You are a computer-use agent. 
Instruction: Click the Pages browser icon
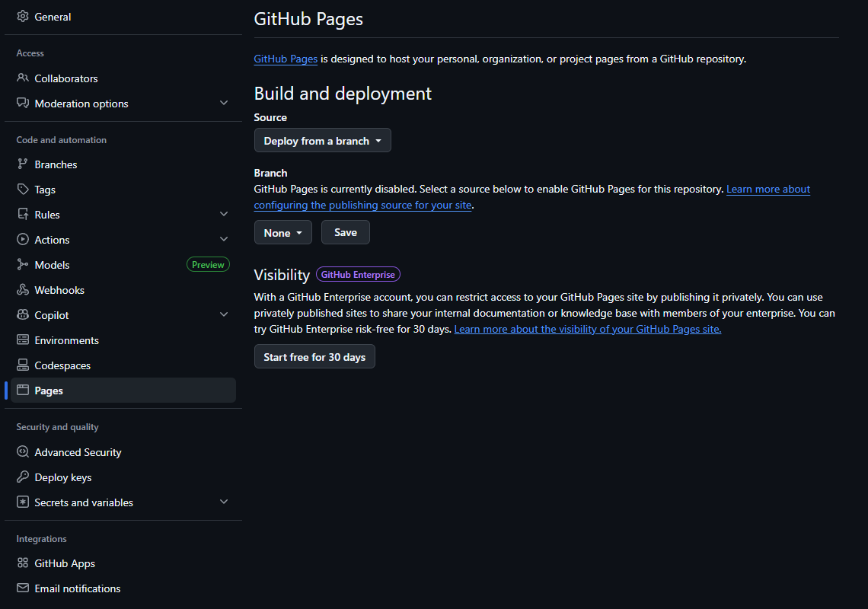point(23,390)
